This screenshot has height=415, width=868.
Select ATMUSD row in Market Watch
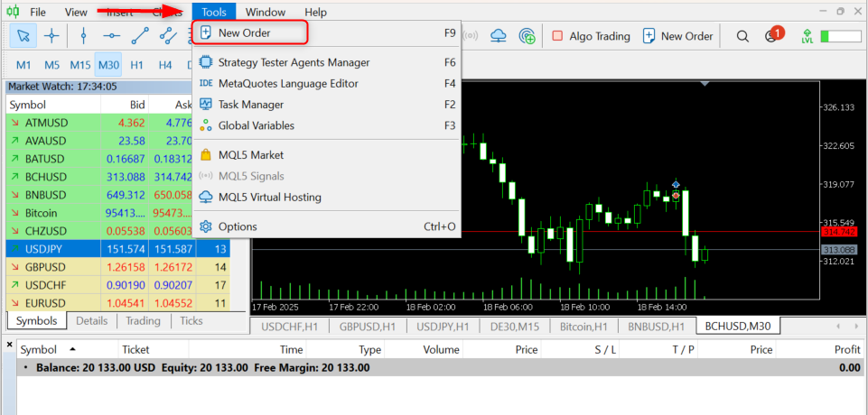pos(98,123)
